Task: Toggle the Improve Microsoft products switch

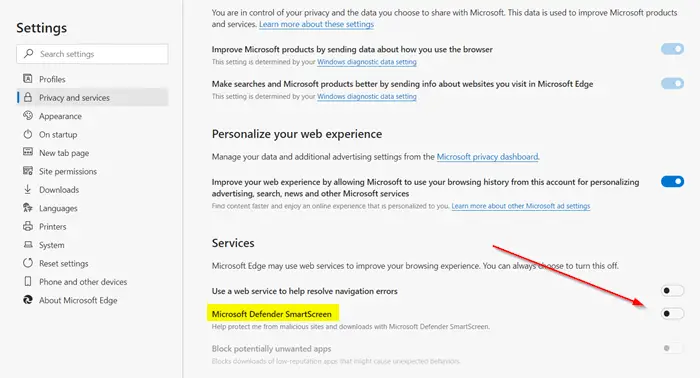Action: (x=672, y=49)
